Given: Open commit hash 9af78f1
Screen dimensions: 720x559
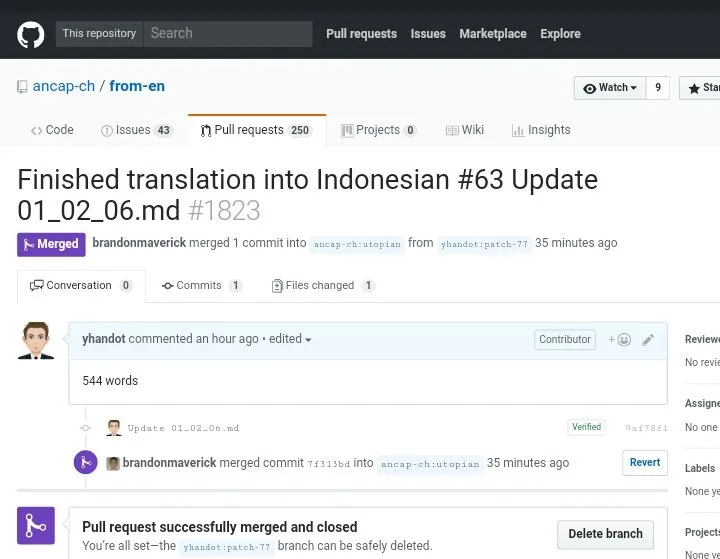Looking at the screenshot, I should (x=646, y=428).
